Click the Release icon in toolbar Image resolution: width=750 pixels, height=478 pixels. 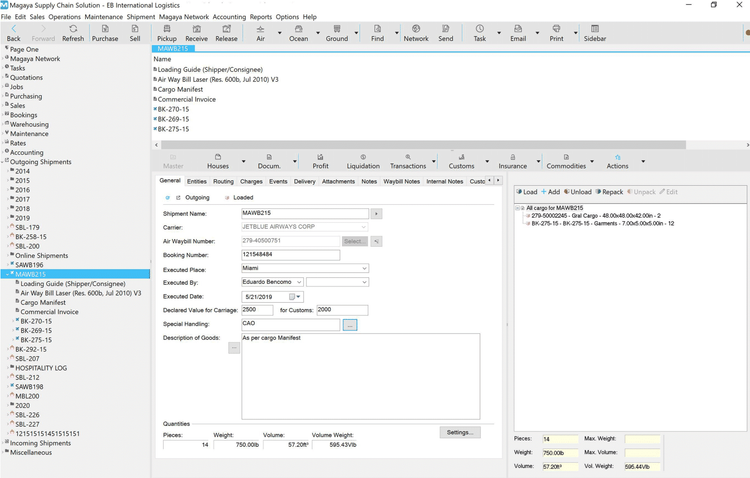tap(226, 33)
